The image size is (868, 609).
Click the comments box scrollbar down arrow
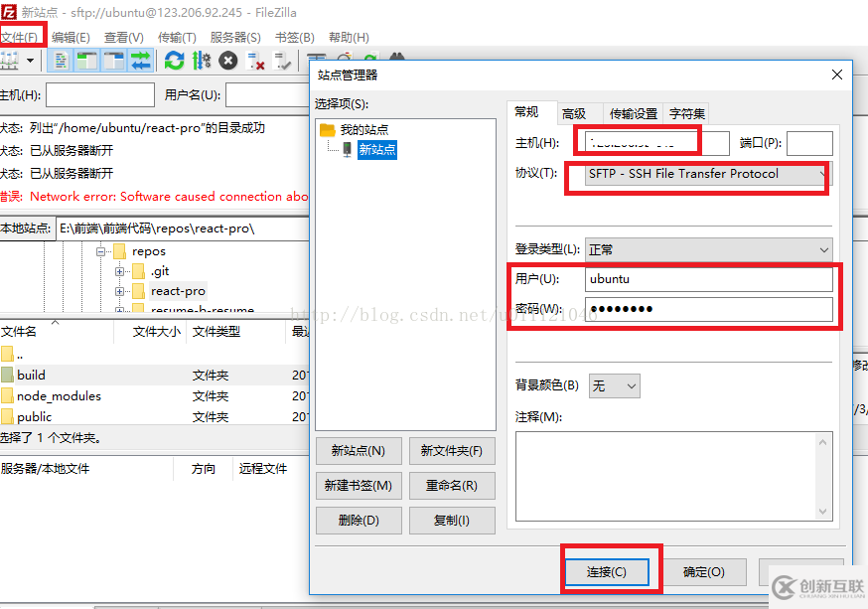point(822,512)
